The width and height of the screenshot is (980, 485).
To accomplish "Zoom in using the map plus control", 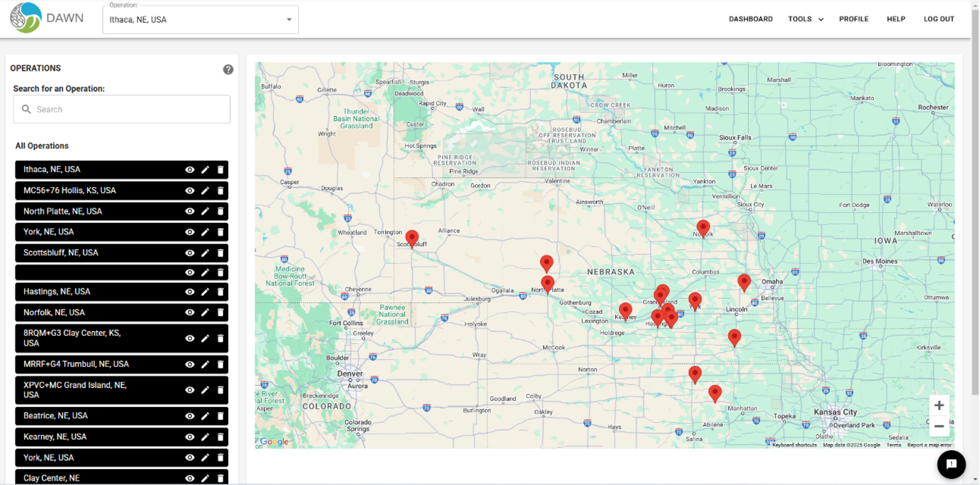I will tap(939, 405).
